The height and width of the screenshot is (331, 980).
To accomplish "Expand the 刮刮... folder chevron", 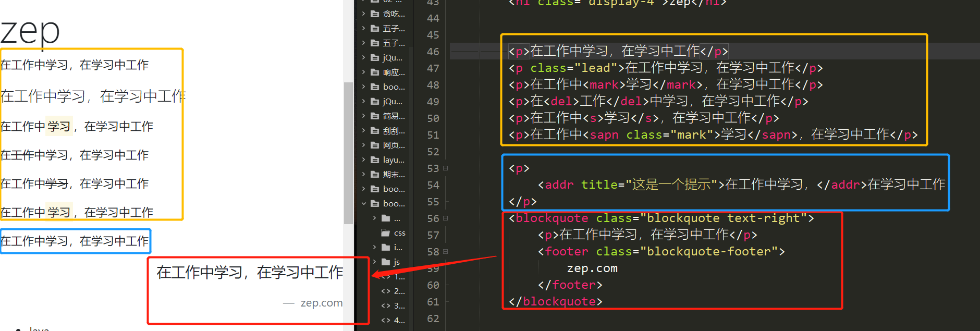I will click(363, 131).
